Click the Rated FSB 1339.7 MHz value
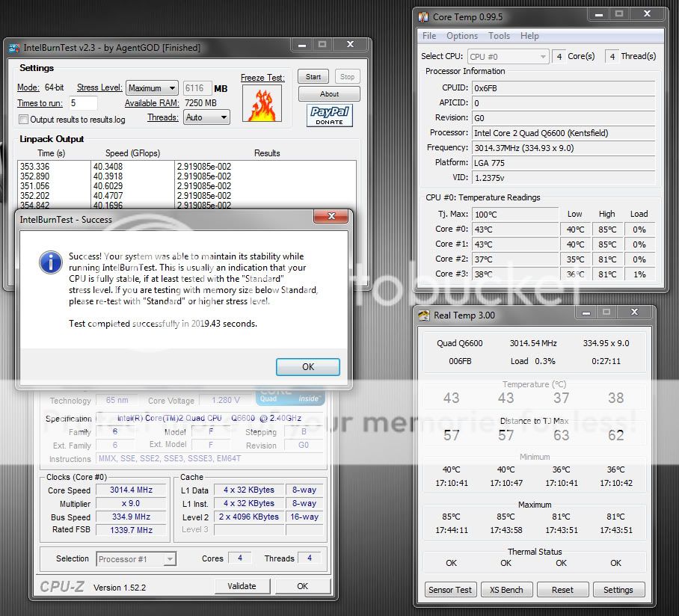 (131, 530)
